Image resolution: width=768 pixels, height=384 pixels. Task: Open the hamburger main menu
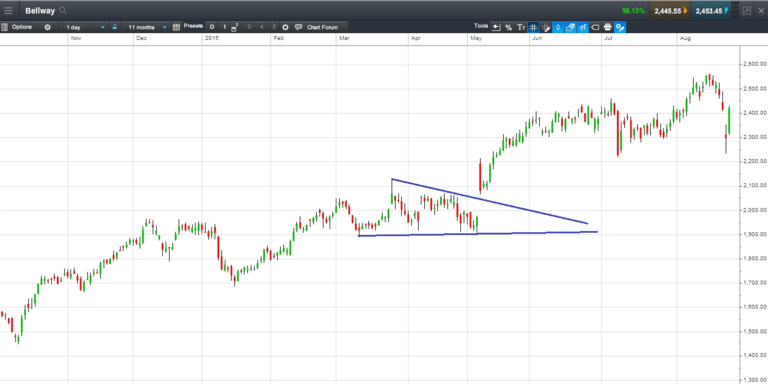click(8, 11)
